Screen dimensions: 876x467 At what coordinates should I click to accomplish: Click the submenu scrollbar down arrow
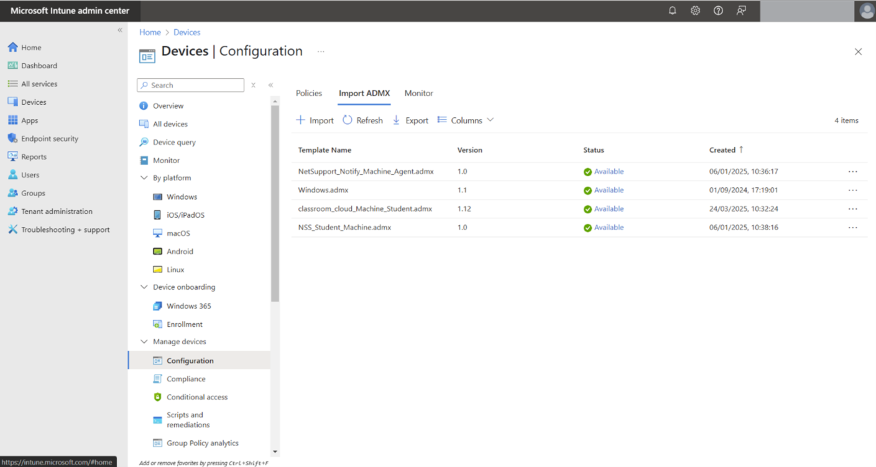click(x=275, y=451)
